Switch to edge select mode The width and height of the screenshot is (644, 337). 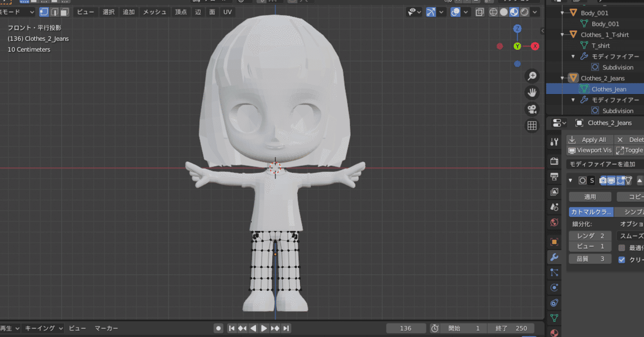click(x=54, y=12)
